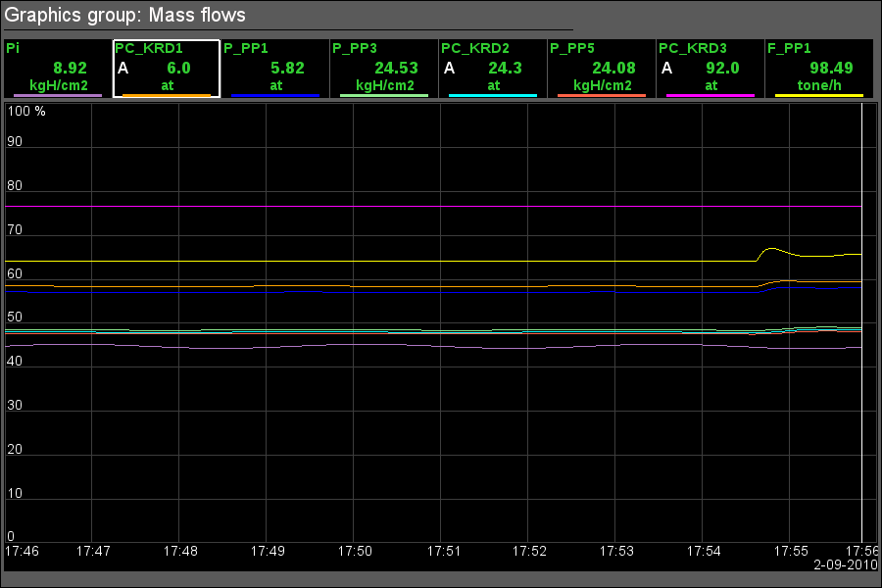Image resolution: width=882 pixels, height=588 pixels.
Task: Click the magenta color bar under PC_KRD3
Action: click(710, 95)
